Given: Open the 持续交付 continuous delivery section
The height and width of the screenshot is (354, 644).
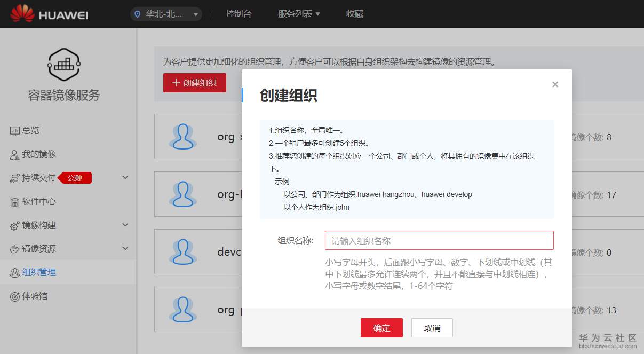Looking at the screenshot, I should coord(40,178).
